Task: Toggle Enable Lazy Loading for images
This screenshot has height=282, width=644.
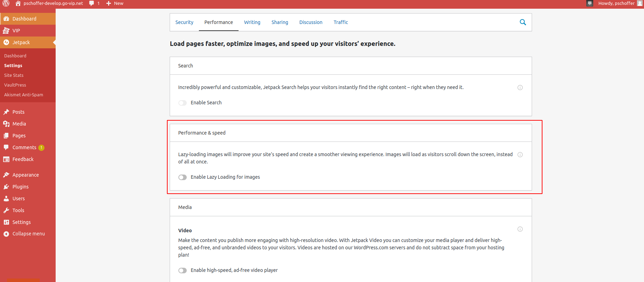Action: (x=183, y=177)
